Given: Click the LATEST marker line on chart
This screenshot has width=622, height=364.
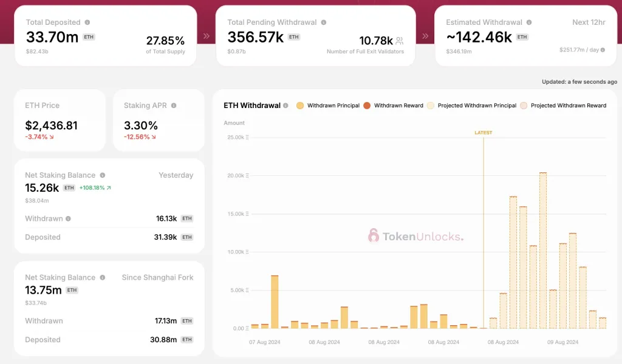Looking at the screenshot, I should (x=484, y=231).
